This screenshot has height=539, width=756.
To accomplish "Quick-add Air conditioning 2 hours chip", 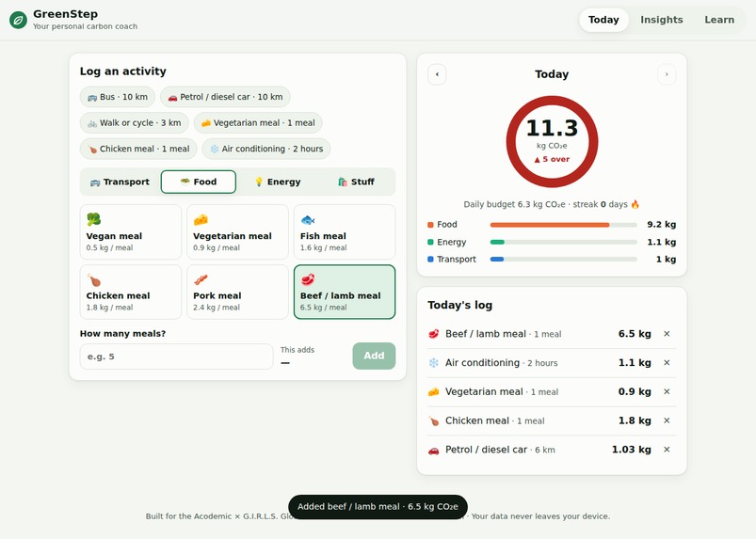I will [x=266, y=149].
